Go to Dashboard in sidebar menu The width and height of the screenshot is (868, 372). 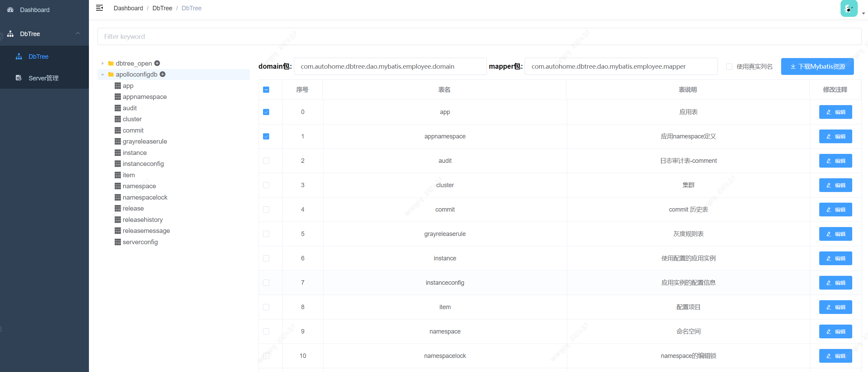(x=35, y=10)
